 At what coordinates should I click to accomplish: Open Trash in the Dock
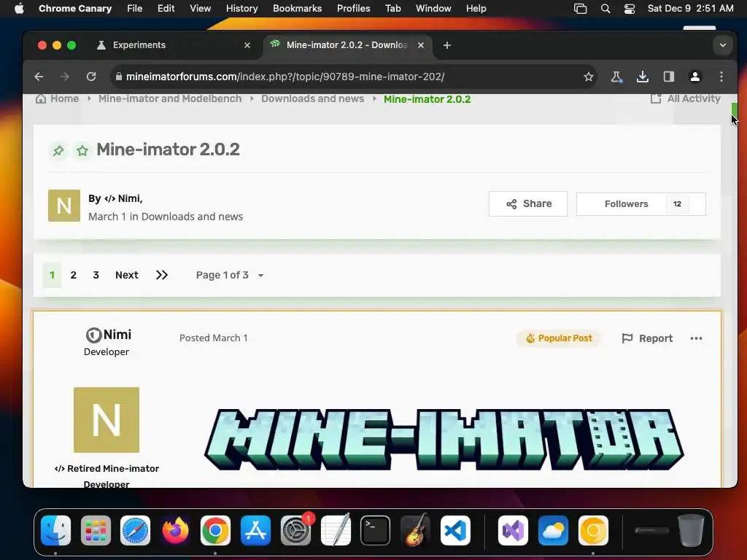(x=691, y=530)
